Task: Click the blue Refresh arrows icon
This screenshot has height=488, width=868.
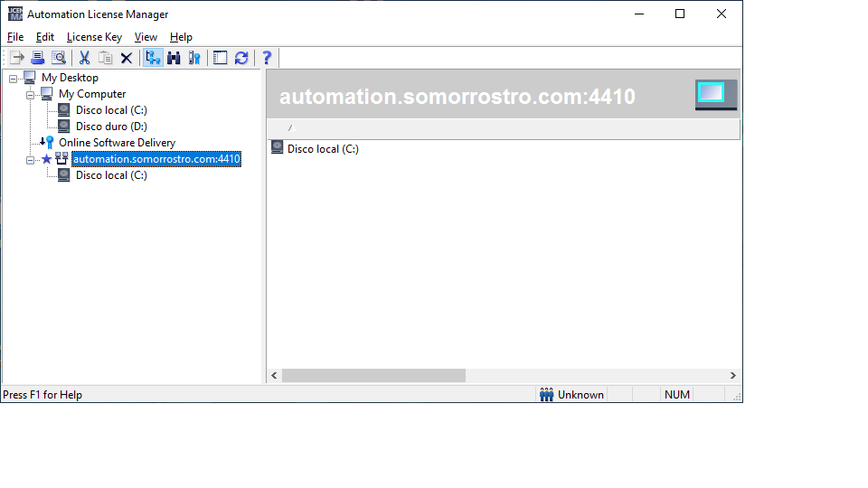Action: point(241,58)
